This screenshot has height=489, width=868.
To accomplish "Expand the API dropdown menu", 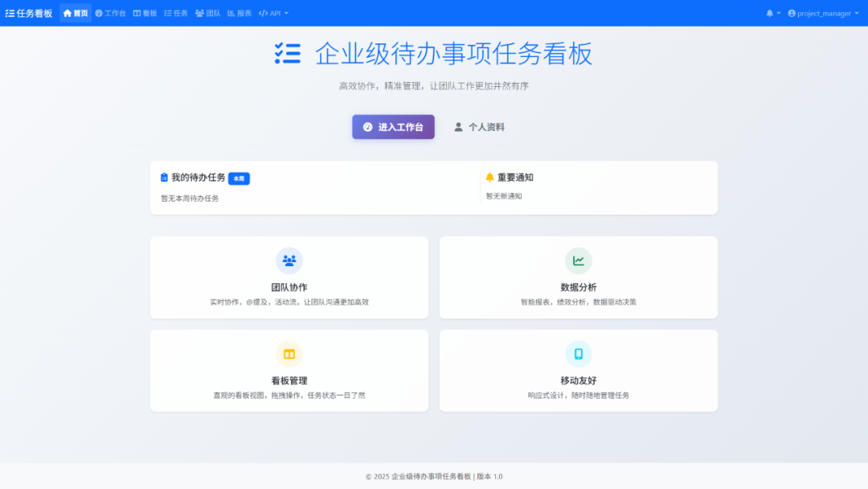I will click(273, 12).
